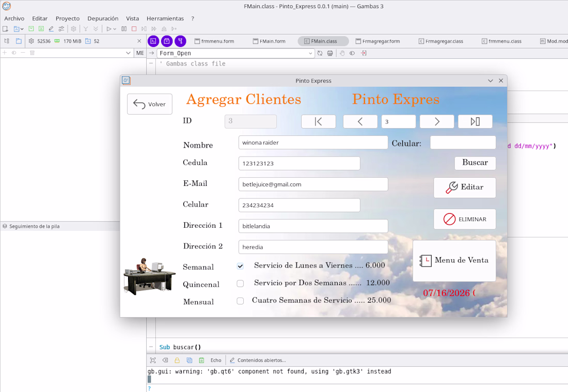Open the dropdown arrow beside the run icon
568x392 pixels.
(115, 29)
